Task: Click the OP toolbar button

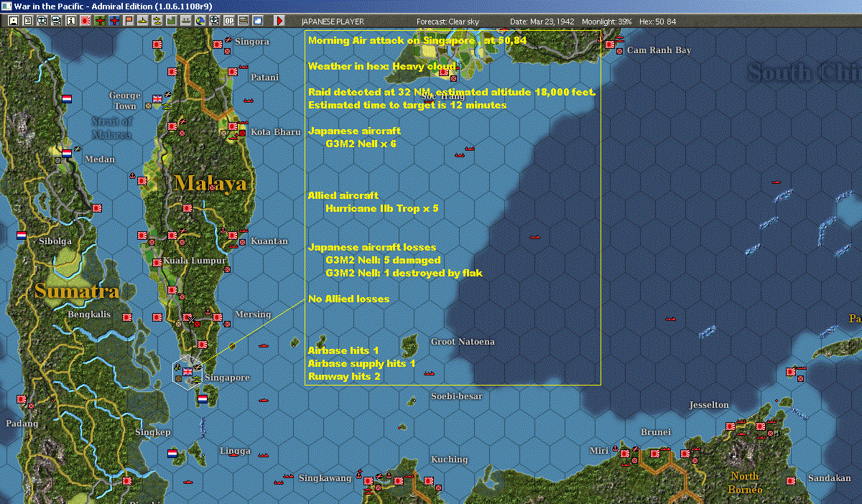Action: pyautogui.click(x=229, y=21)
